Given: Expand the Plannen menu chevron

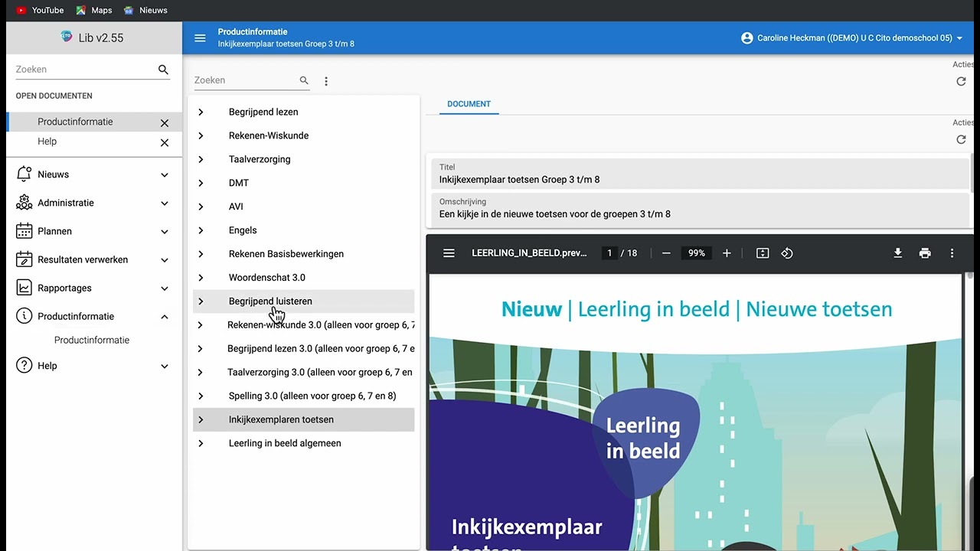Looking at the screenshot, I should tap(165, 232).
